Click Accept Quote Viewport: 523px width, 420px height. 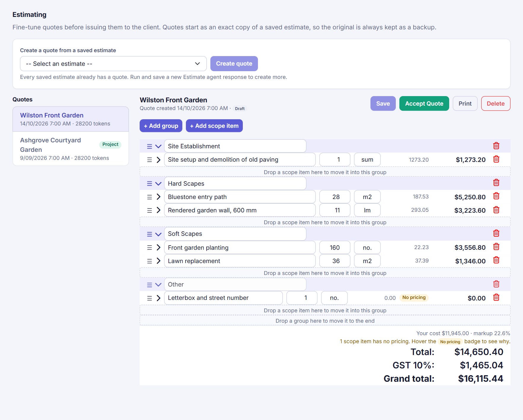[x=424, y=104]
